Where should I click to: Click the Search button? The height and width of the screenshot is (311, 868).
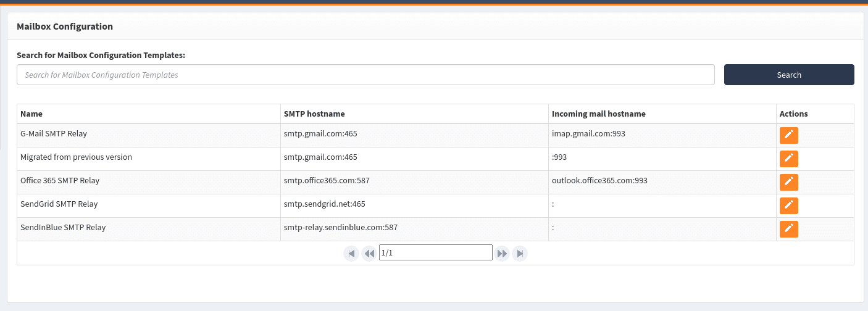tap(788, 75)
